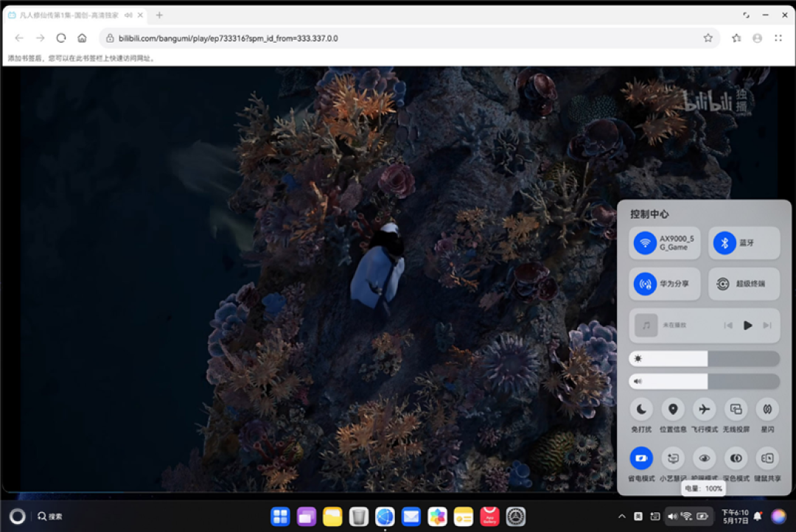Viewport: 796px width, 532px height.
Task: Expand hidden tray icons chevron in taskbar
Action: (621, 517)
